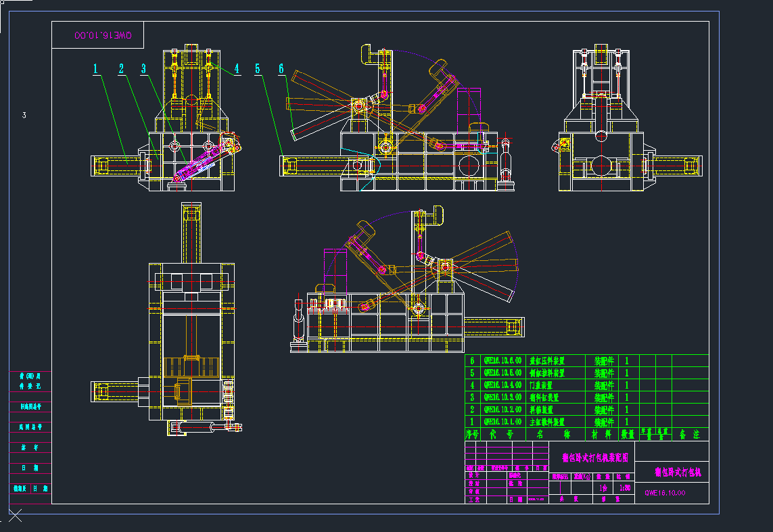
Task: Select callout number 6 label
Action: [281, 68]
